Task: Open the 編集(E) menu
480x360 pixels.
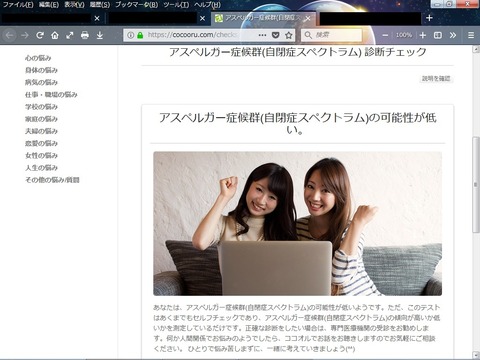Action: (49, 5)
